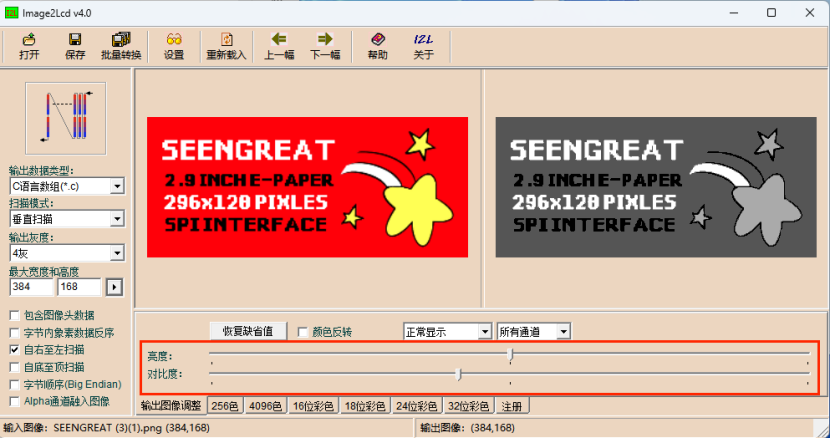Click the 打开 (Open) toolbar icon
The width and height of the screenshot is (830, 438).
(x=29, y=46)
